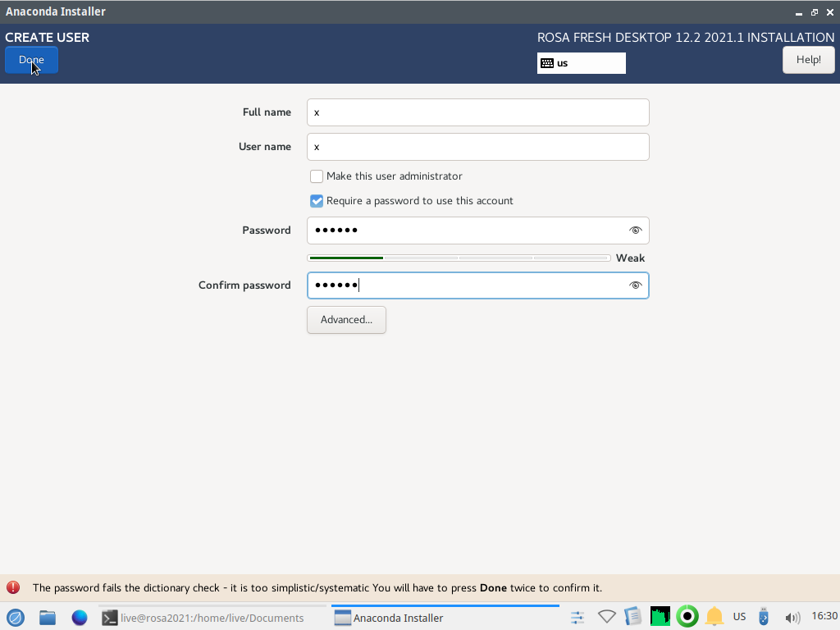Open the web browser taskbar icon
Image resolution: width=840 pixels, height=630 pixels.
(80, 618)
